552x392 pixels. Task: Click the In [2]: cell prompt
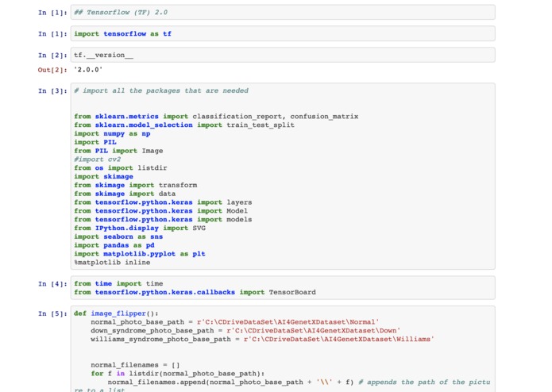[x=52, y=56]
